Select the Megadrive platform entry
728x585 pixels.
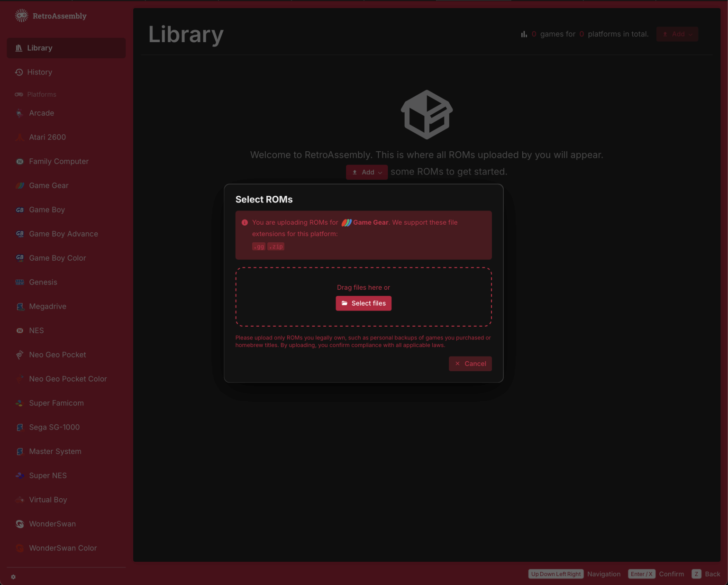[47, 306]
